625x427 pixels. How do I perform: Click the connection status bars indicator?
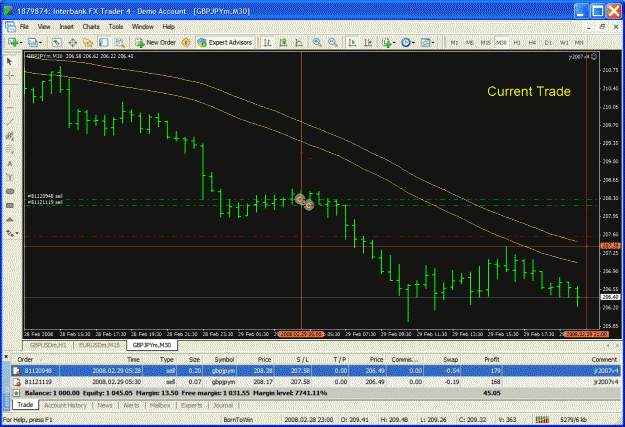point(542,419)
